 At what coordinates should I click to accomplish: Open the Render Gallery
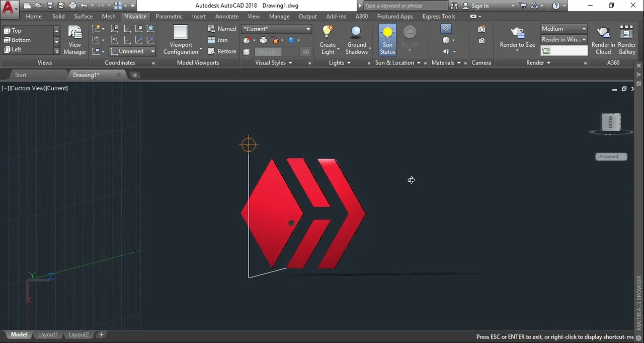pos(626,40)
